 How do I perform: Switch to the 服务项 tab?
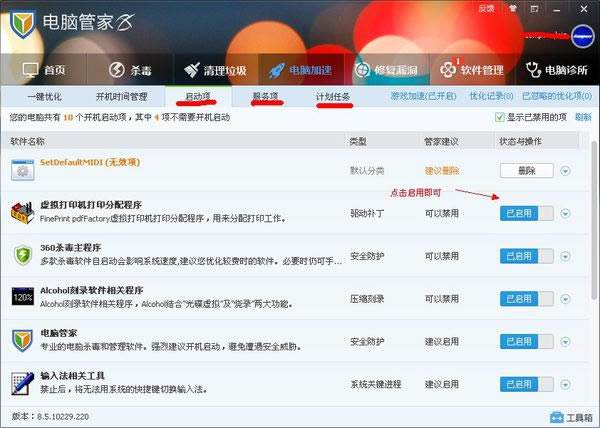pyautogui.click(x=265, y=97)
